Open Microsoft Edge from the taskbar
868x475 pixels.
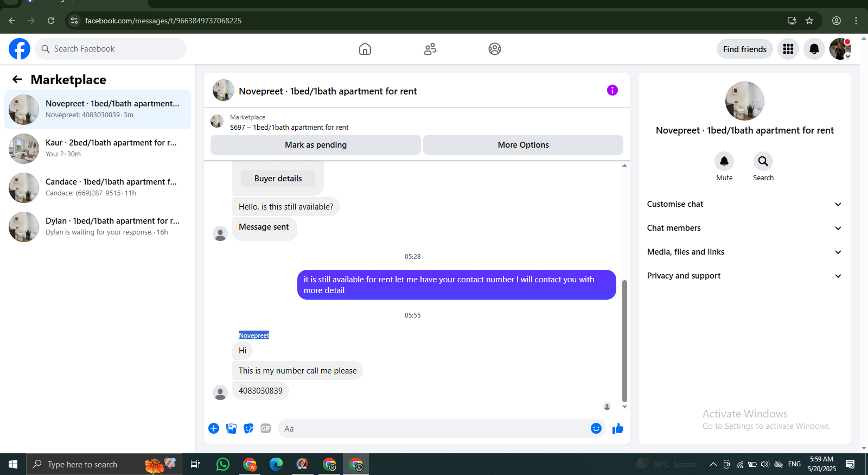276,464
